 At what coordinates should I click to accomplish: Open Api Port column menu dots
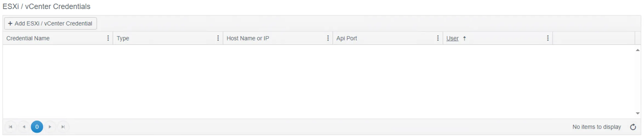click(438, 38)
